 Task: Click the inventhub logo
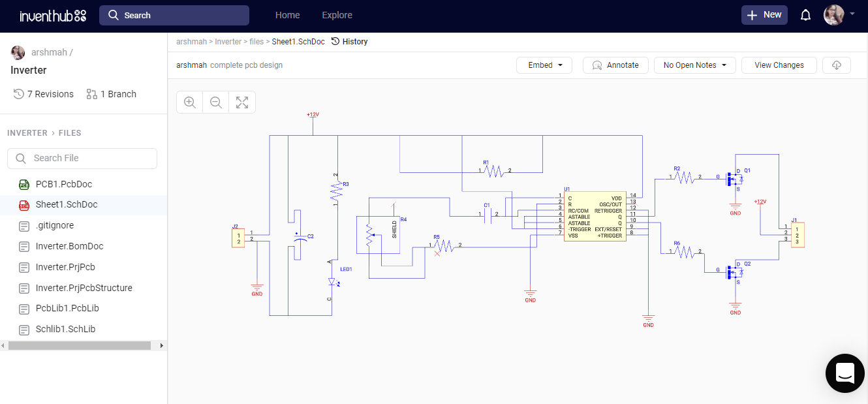point(52,16)
